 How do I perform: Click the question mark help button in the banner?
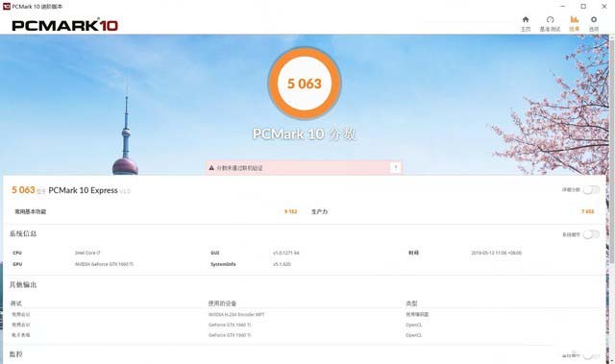click(396, 168)
